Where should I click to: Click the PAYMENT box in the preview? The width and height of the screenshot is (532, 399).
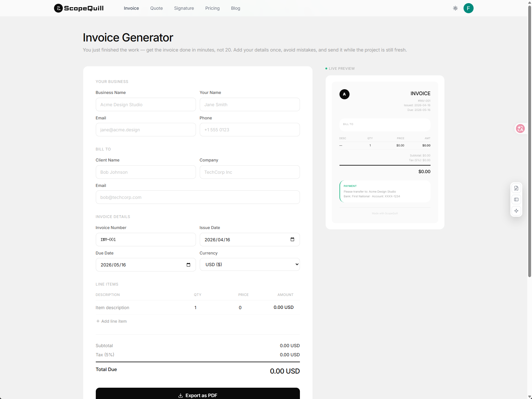[385, 191]
